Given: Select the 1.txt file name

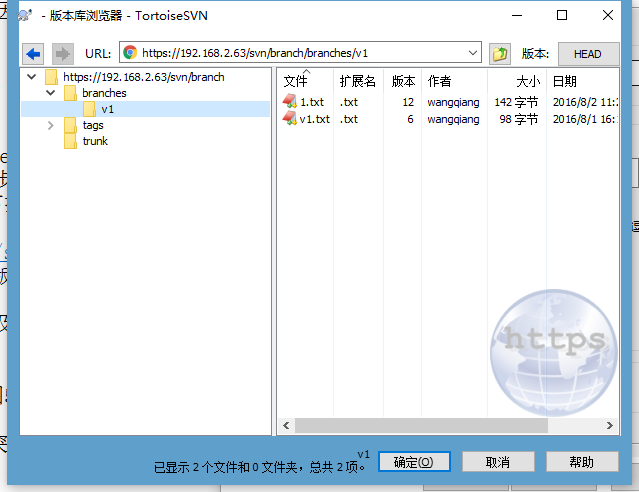Looking at the screenshot, I should pyautogui.click(x=312, y=102).
